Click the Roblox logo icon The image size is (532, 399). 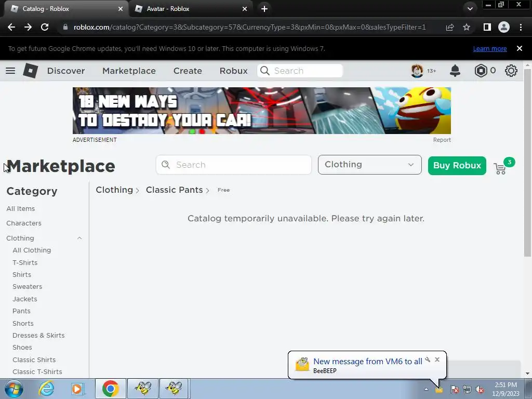[x=30, y=71]
